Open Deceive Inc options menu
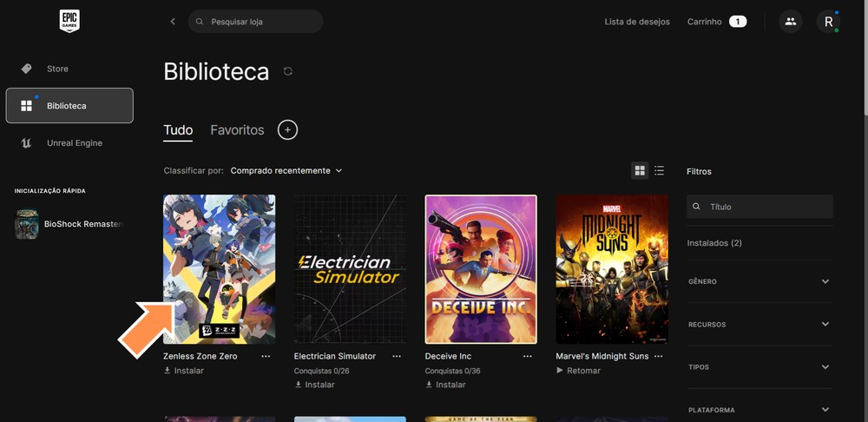 click(x=528, y=356)
